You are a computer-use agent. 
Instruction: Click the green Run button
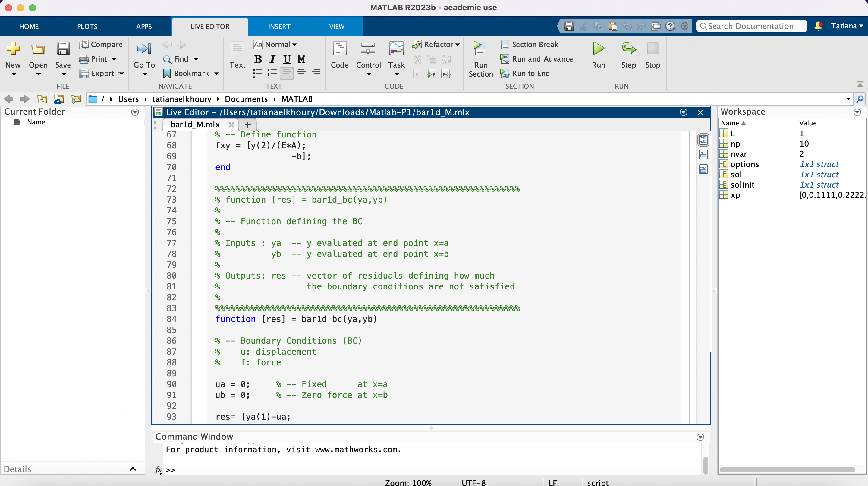598,49
